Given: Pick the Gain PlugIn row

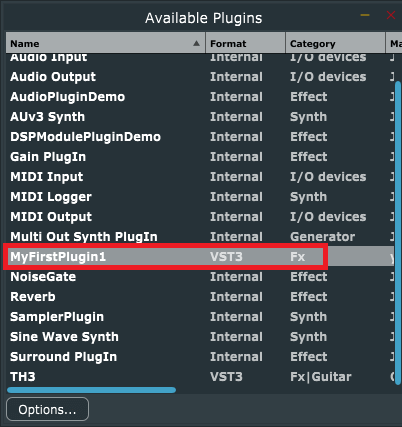Looking at the screenshot, I should 200,157.
